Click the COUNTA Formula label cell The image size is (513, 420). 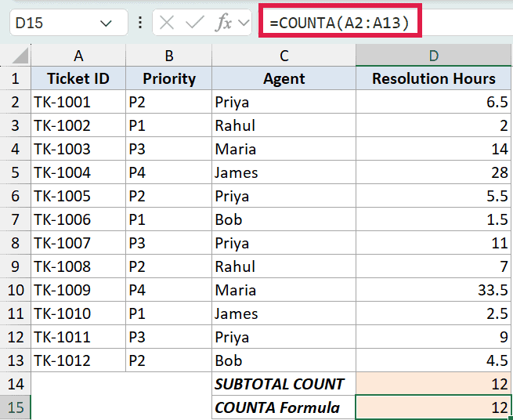tap(284, 407)
